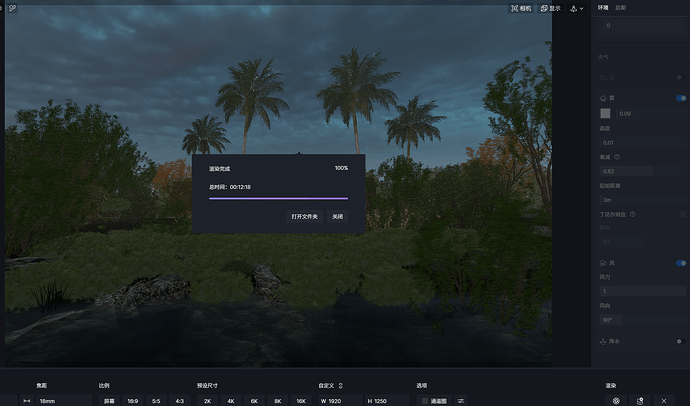Screen dimensions: 690x406
Task: Open the channel settings sliders icon
Action: pyautogui.click(x=461, y=401)
